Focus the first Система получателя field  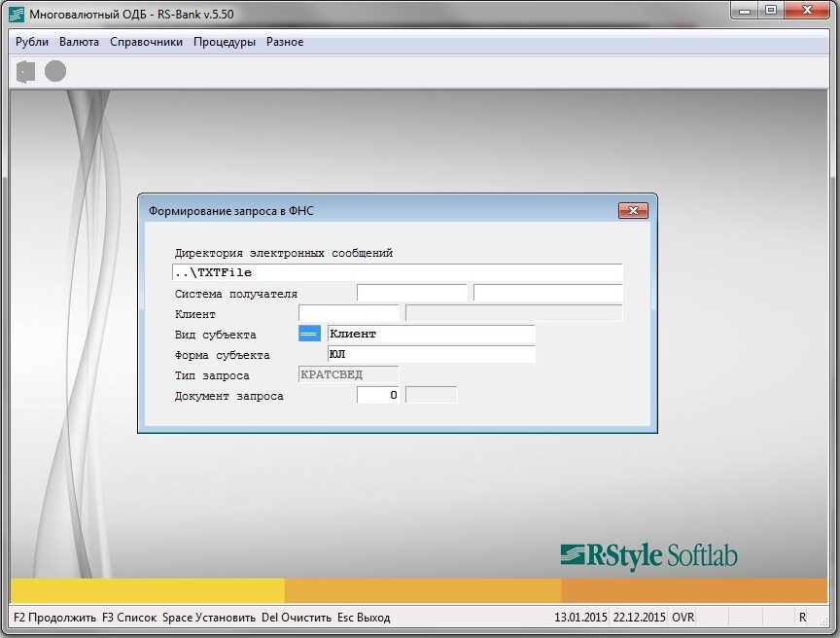coord(411,294)
